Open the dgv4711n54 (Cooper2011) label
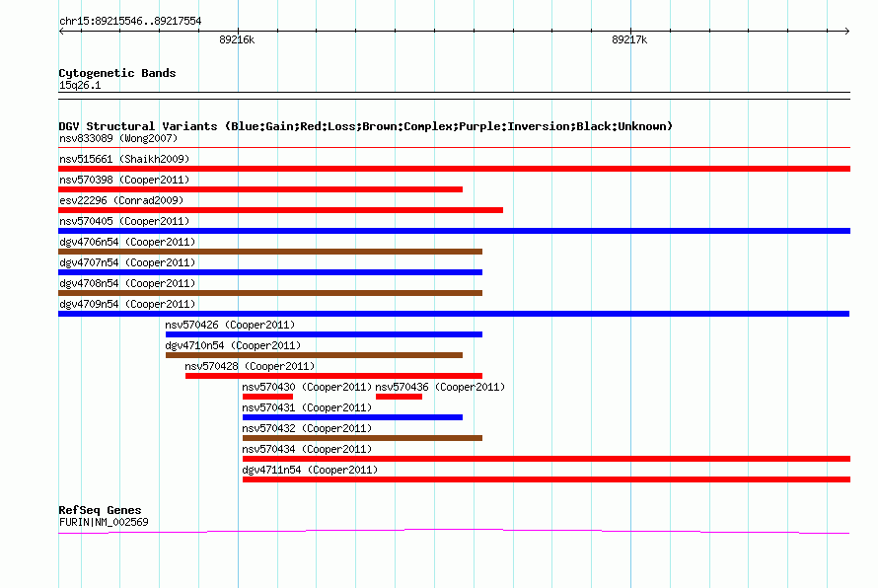The image size is (878, 588). coord(310,470)
